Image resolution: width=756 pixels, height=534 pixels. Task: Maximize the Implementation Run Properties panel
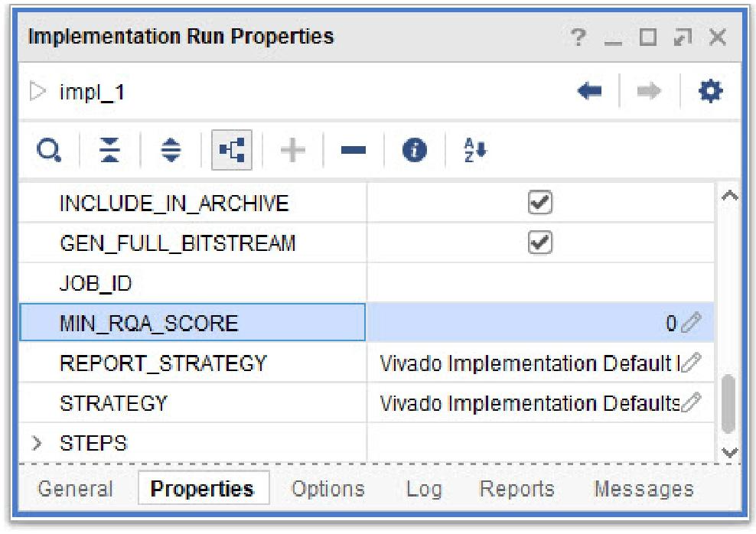tap(647, 37)
